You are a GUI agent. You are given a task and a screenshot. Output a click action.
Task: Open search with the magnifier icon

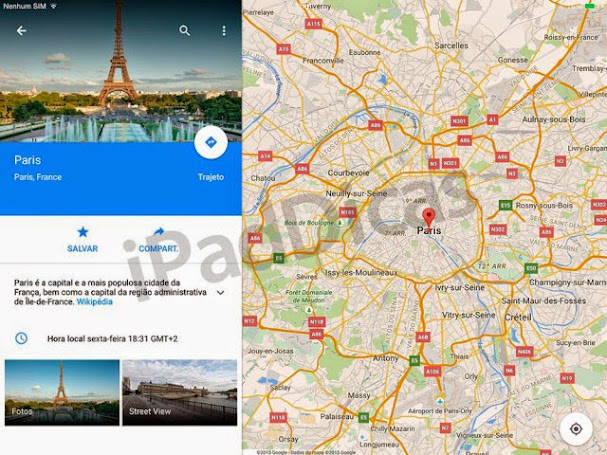click(x=185, y=31)
